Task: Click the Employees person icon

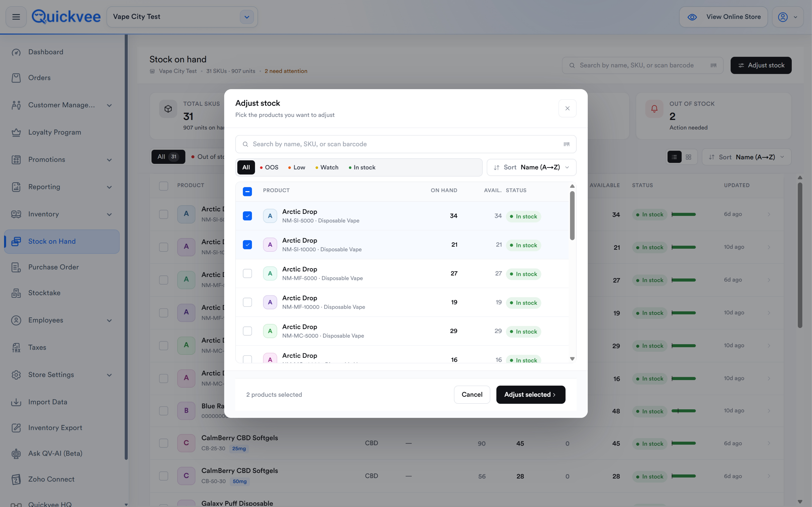Action: click(x=16, y=320)
